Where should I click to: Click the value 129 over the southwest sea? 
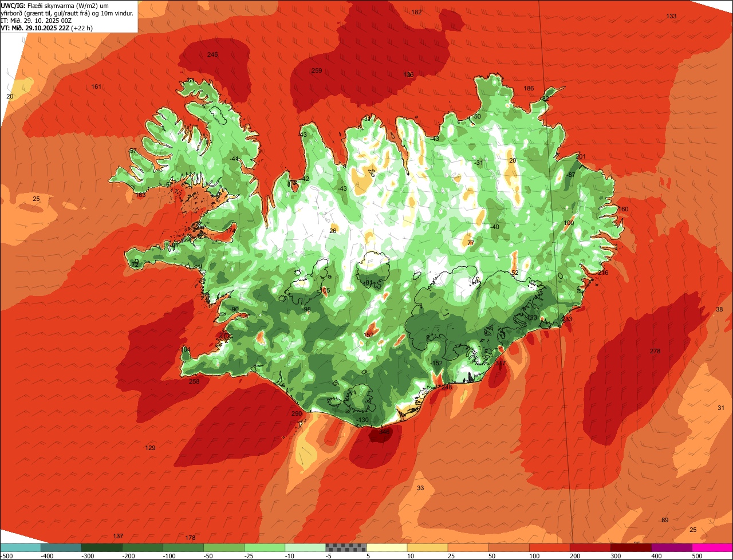150,448
